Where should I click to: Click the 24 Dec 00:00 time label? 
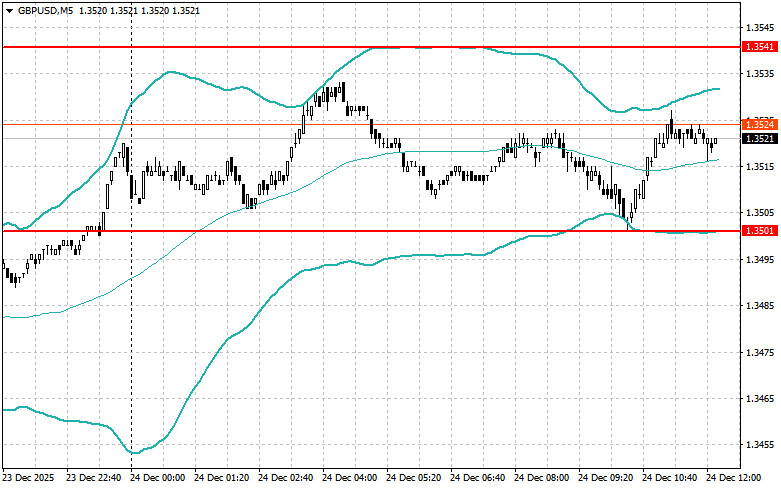click(157, 478)
